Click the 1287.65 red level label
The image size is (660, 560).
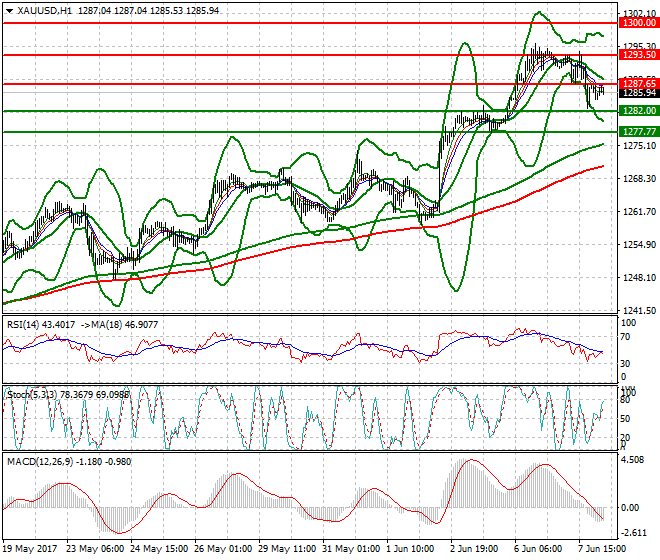(x=639, y=83)
